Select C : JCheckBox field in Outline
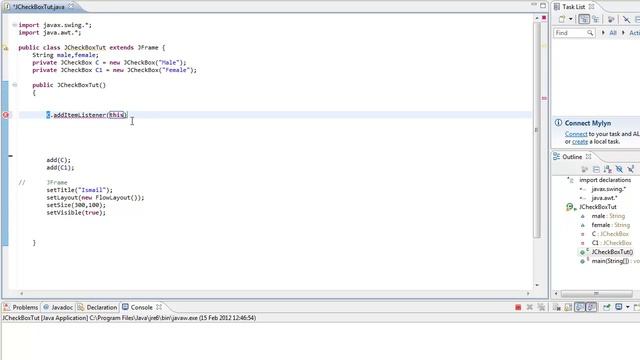 (x=610, y=234)
